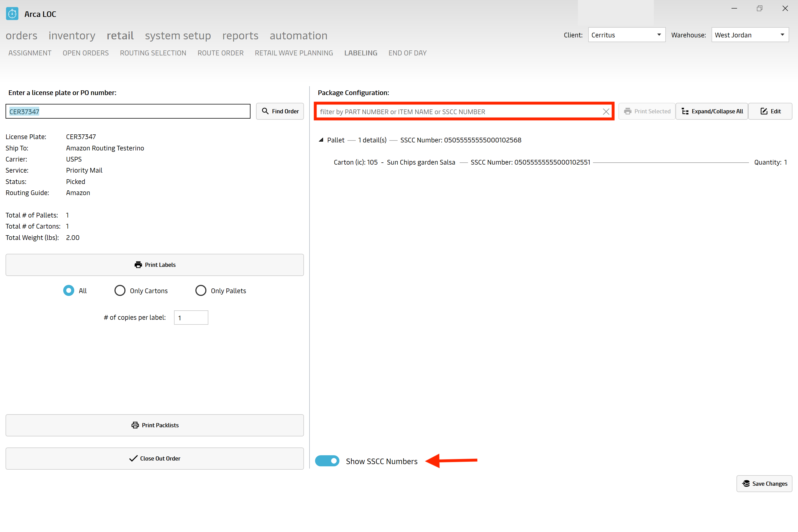The image size is (798, 532).
Task: Open the automation menu
Action: click(299, 36)
